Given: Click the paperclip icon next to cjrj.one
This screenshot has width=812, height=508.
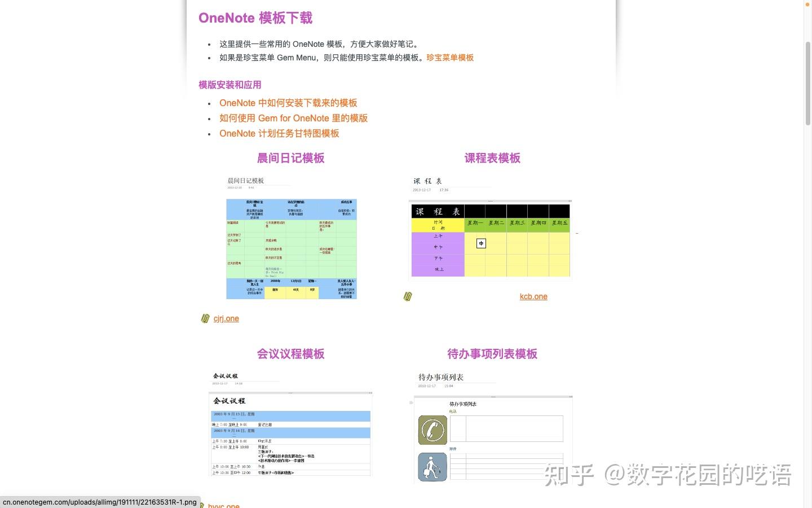Looking at the screenshot, I should (x=205, y=318).
